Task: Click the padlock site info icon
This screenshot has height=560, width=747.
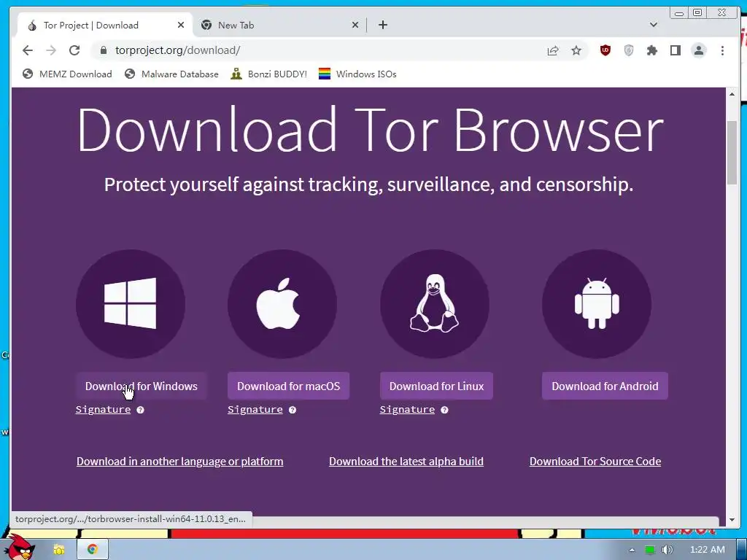Action: point(103,50)
